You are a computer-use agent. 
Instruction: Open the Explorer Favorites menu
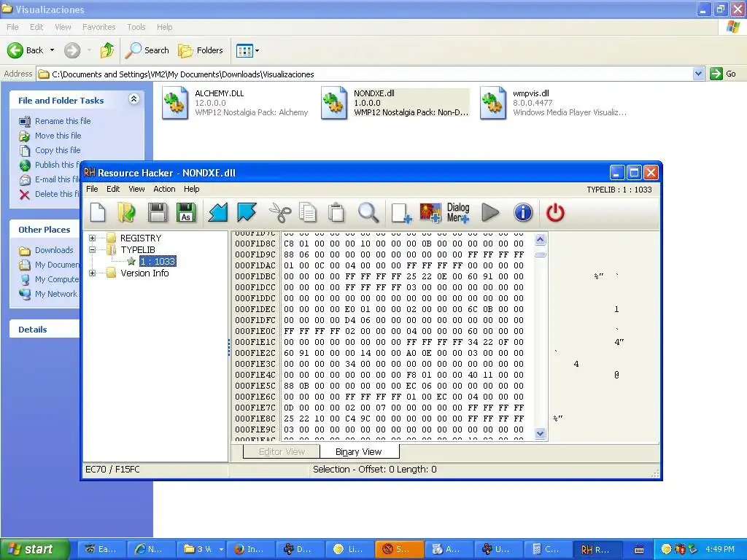tap(98, 27)
